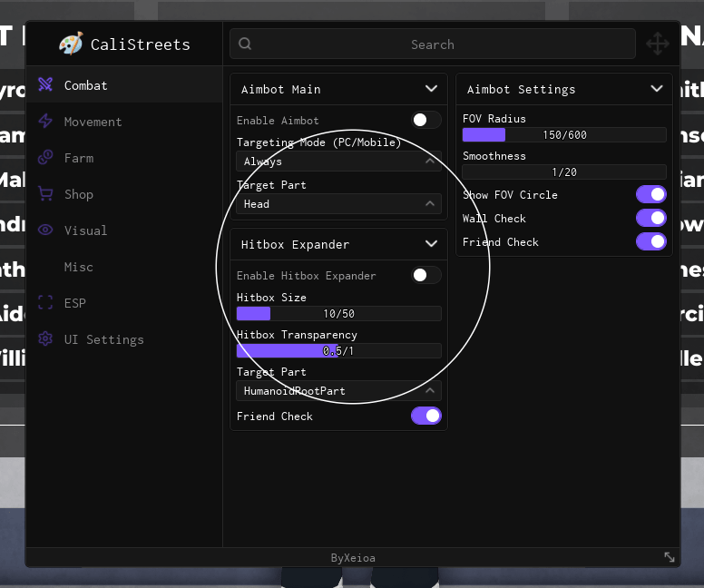The height and width of the screenshot is (588, 704).
Task: Click the lightning bolt Movement icon
Action: click(x=45, y=121)
